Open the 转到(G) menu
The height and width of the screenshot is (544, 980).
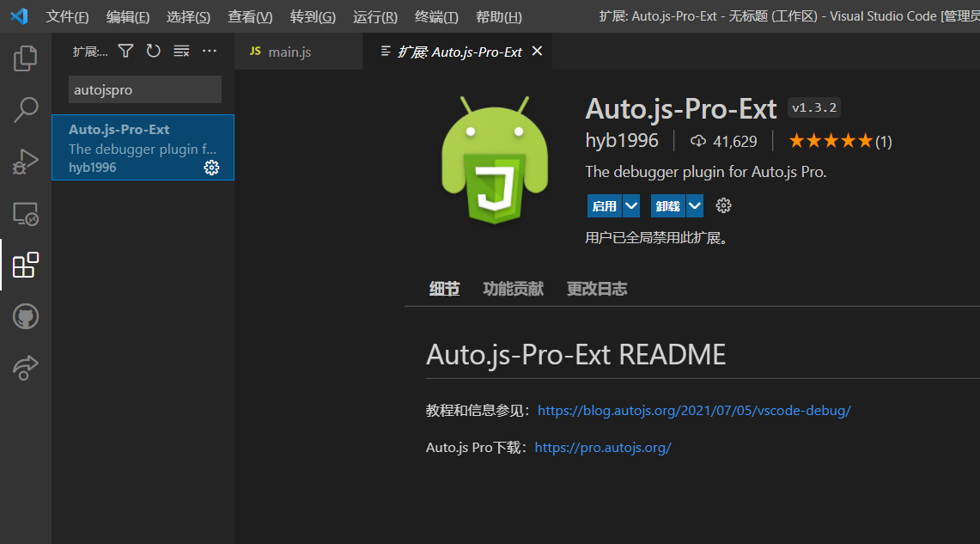313,17
